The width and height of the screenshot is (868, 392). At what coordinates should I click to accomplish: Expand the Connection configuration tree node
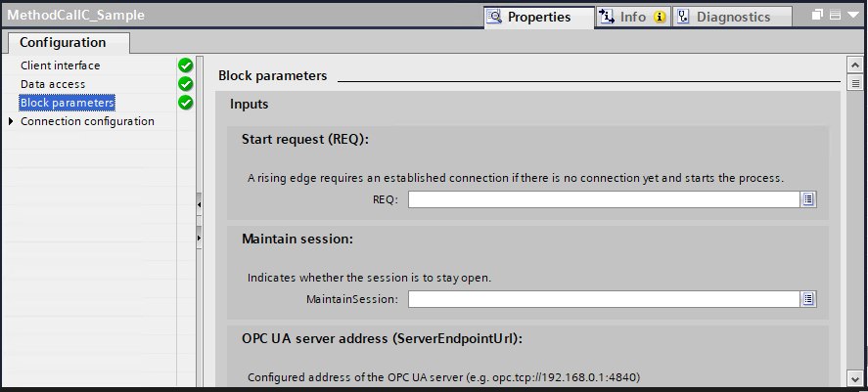coord(11,122)
